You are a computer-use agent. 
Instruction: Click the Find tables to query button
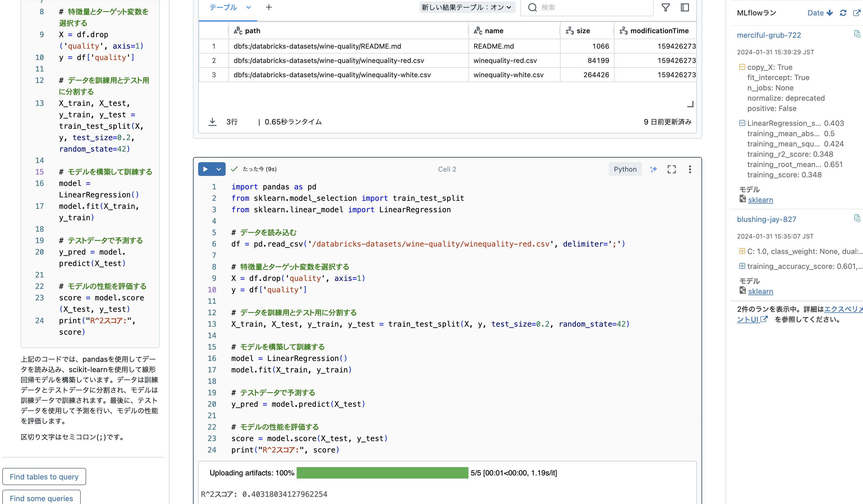pos(44,476)
